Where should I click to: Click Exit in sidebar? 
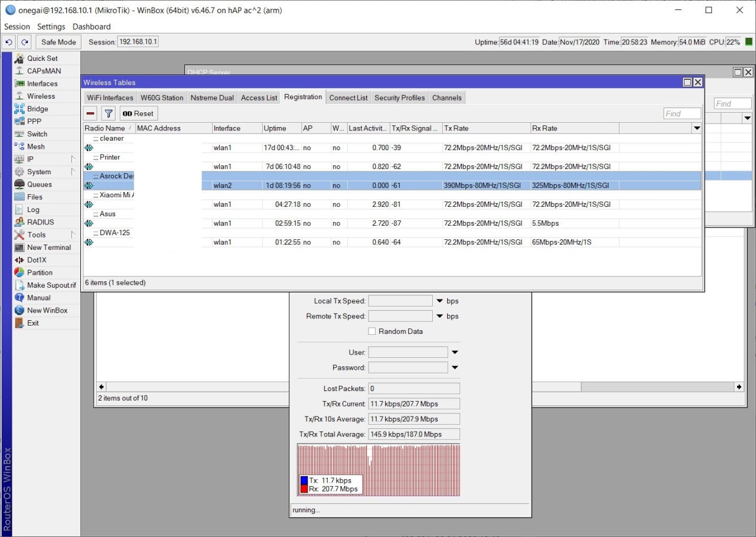pyautogui.click(x=47, y=323)
